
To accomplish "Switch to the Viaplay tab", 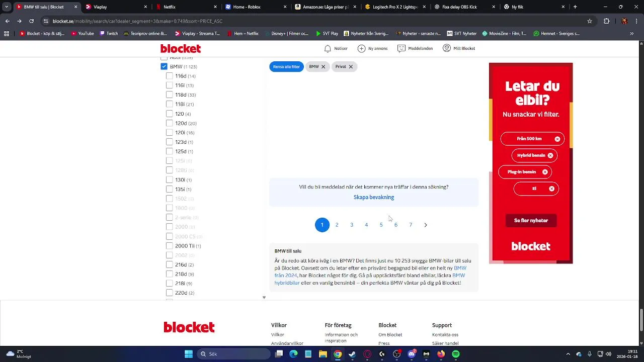I will [x=117, y=7].
